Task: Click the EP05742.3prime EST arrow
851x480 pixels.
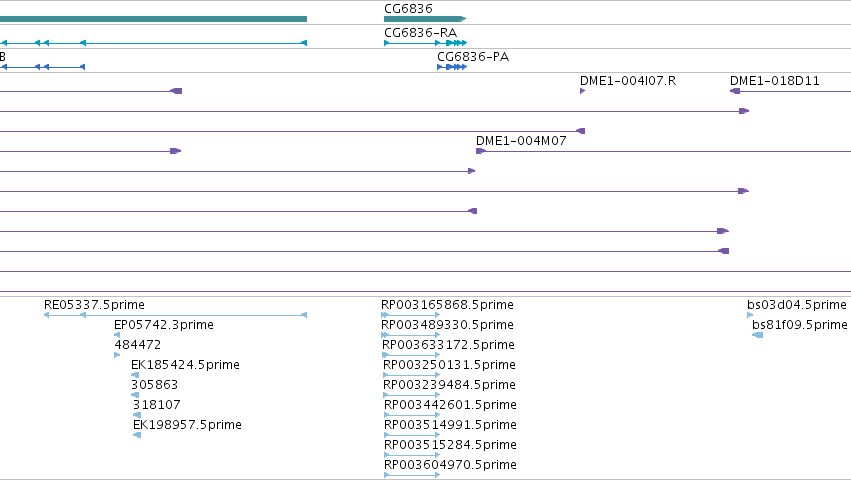Action: [x=117, y=335]
